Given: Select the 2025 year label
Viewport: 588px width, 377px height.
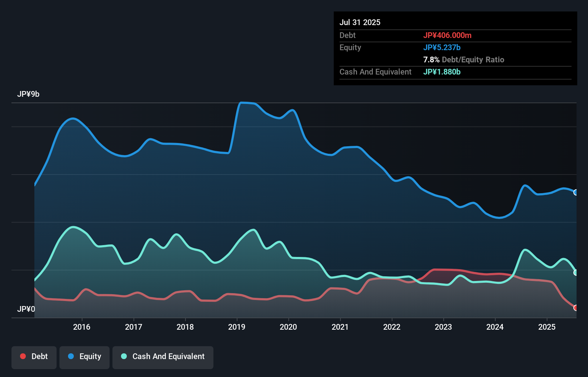Looking at the screenshot, I should click(546, 327).
